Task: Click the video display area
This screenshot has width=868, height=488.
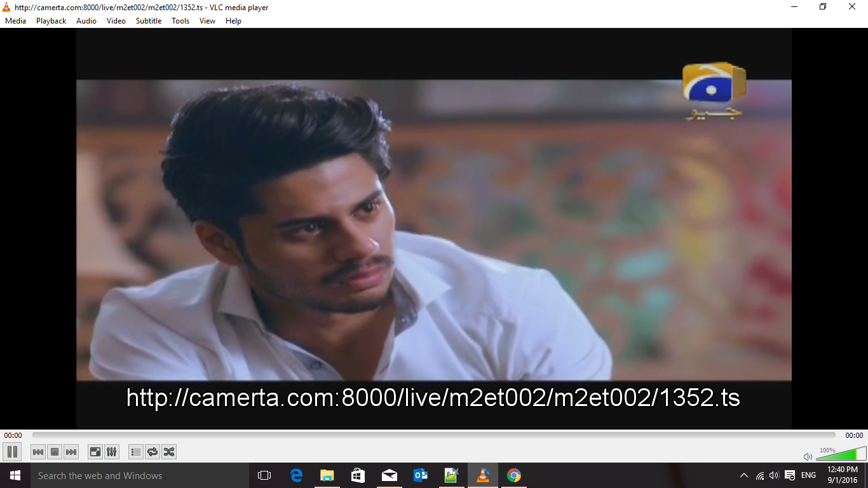Action: coord(434,229)
